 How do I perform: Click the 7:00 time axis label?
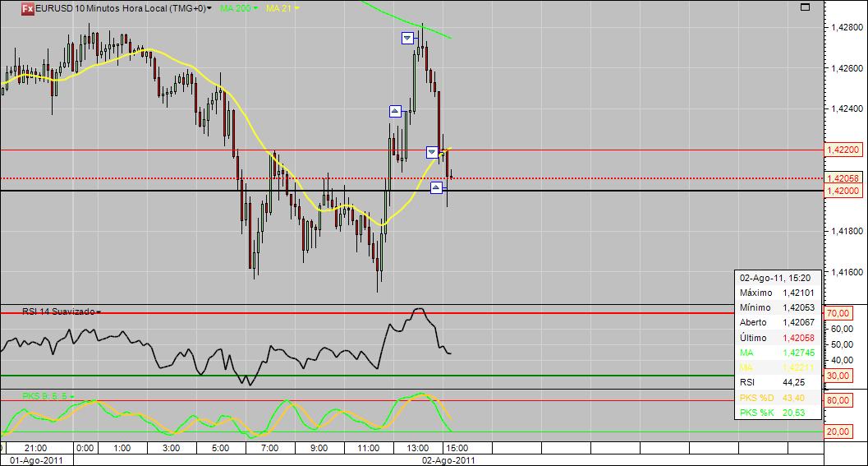[x=269, y=448]
